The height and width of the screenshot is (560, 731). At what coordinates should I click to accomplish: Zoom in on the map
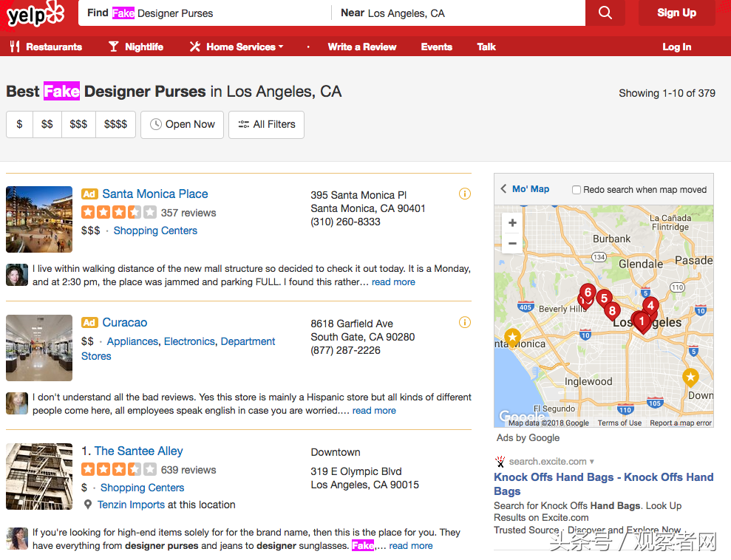pos(512,222)
